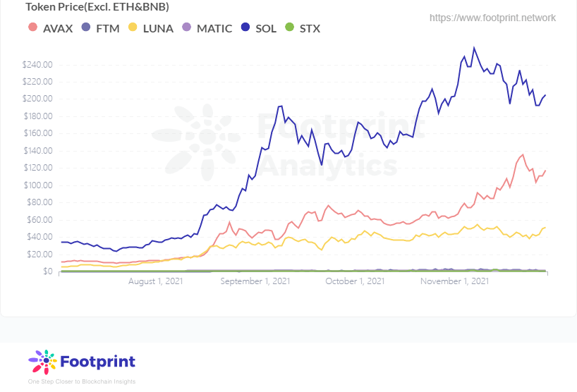Click the September 1, 2021 axis label
This screenshot has height=392, width=577.
[255, 281]
